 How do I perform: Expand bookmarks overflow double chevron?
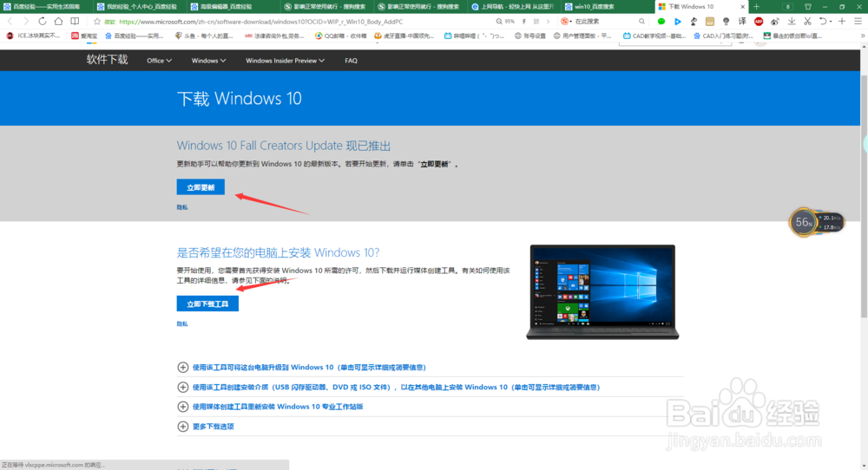[x=863, y=36]
